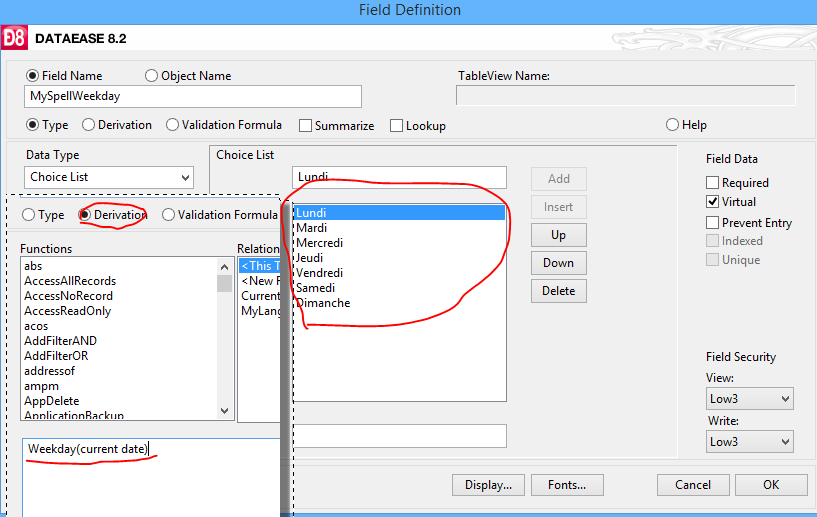Click the Functions list scrollbar thumb
Screen dimensions: 817x517
[225, 284]
